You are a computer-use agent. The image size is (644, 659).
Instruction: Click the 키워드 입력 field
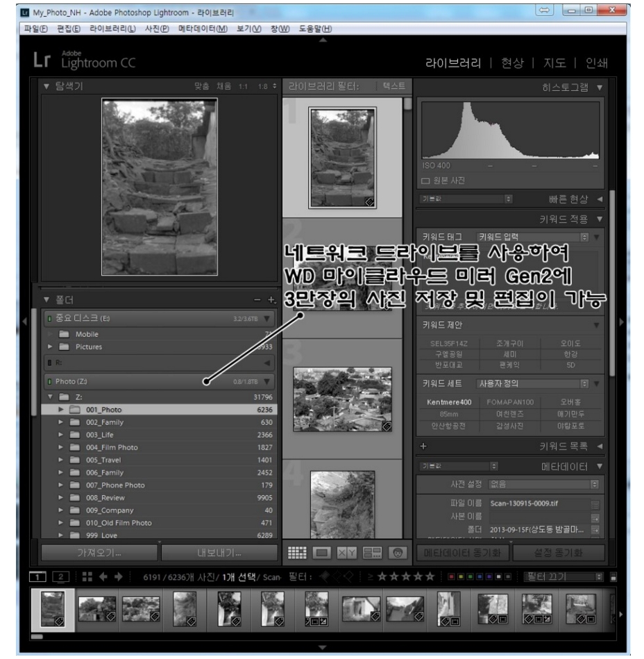(532, 237)
